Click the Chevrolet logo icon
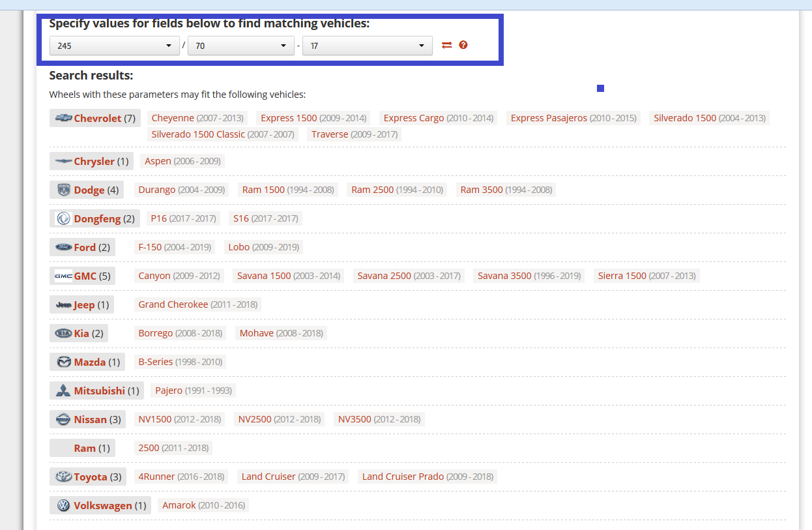Viewport: 812px width, 530px height. [x=63, y=118]
